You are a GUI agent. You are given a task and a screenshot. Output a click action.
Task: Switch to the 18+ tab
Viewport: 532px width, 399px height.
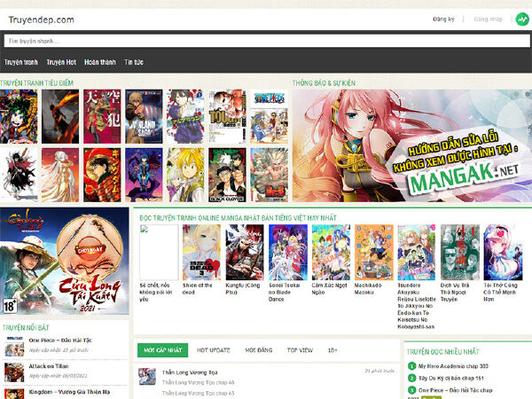[332, 350]
